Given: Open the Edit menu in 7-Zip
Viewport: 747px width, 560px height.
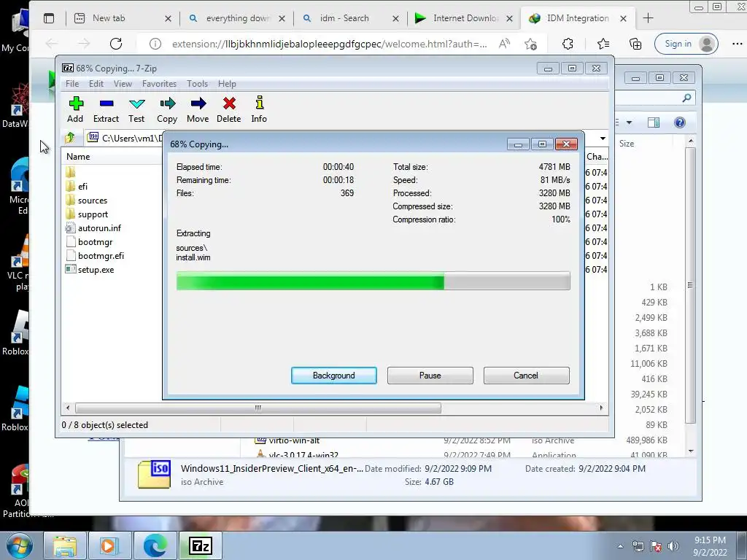Looking at the screenshot, I should tap(96, 84).
